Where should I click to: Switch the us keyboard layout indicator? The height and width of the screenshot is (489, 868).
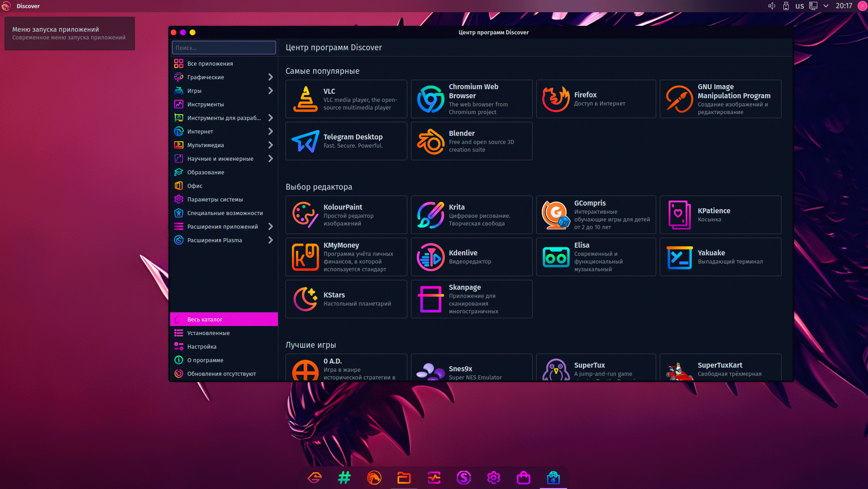click(x=800, y=6)
